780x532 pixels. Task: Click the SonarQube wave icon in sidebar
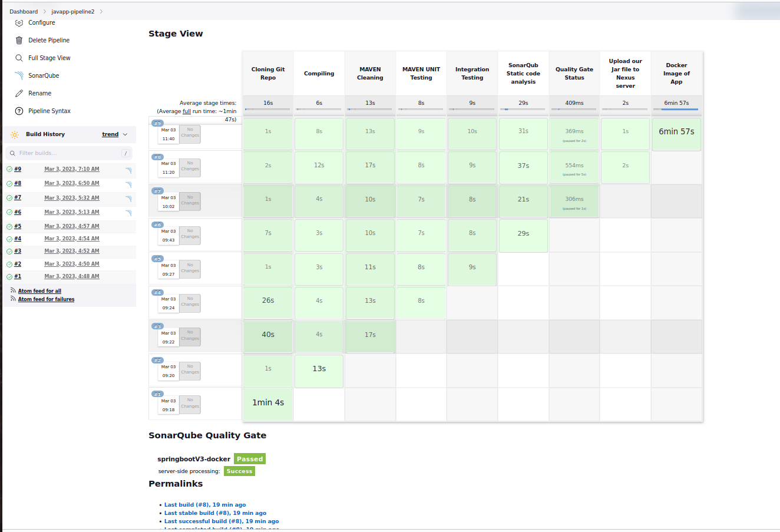19,75
